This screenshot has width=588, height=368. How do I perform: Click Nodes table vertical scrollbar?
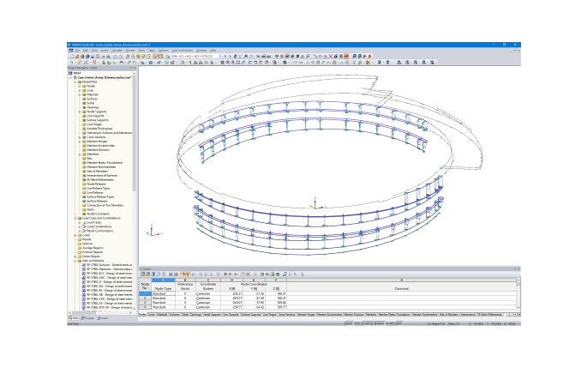(519, 294)
